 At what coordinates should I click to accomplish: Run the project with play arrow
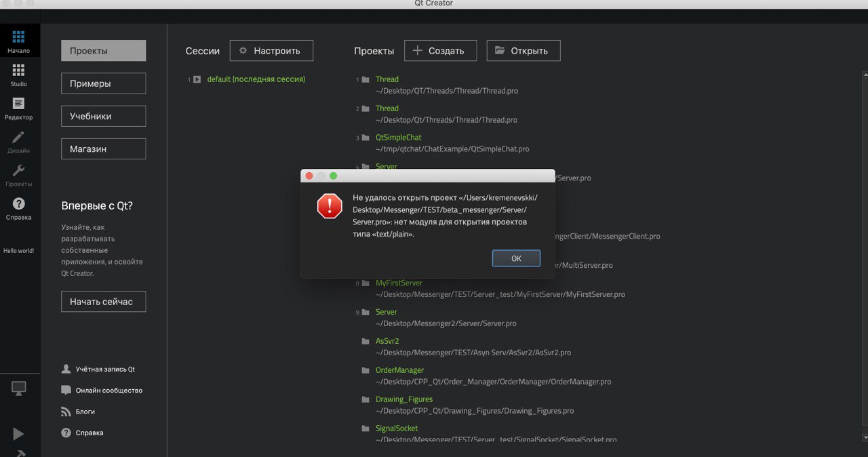pyautogui.click(x=18, y=434)
